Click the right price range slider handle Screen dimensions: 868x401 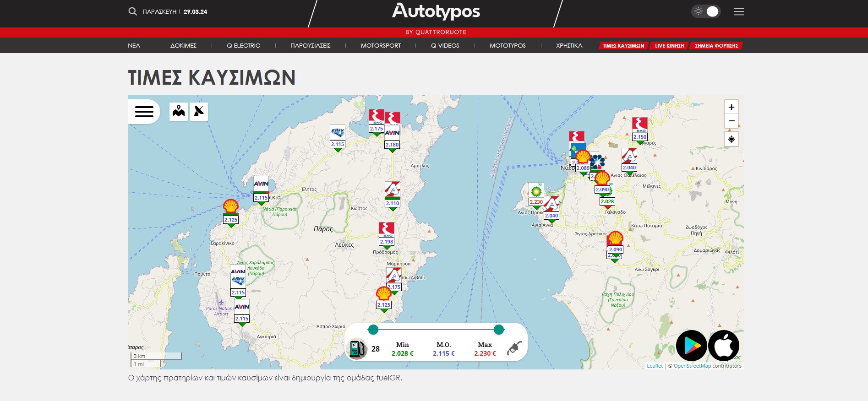click(499, 330)
